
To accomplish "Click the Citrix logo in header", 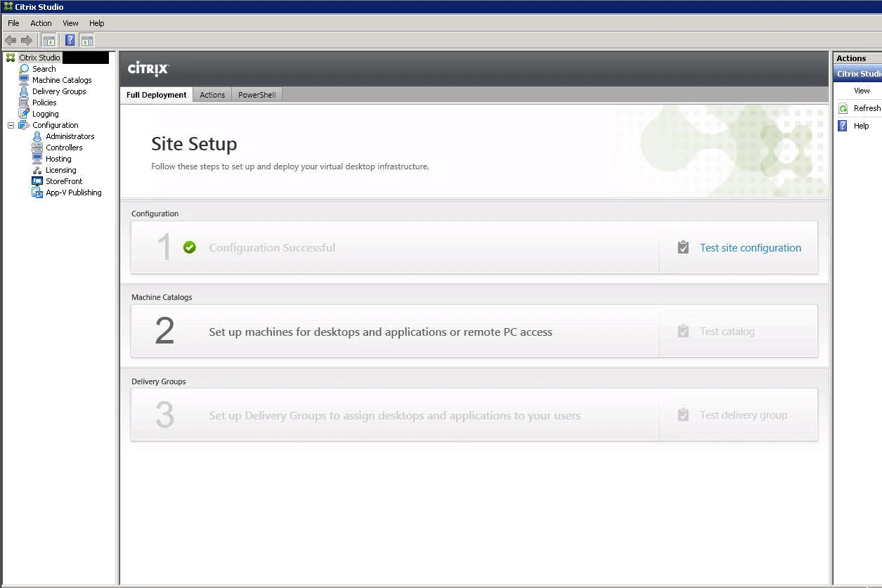I will click(x=148, y=68).
